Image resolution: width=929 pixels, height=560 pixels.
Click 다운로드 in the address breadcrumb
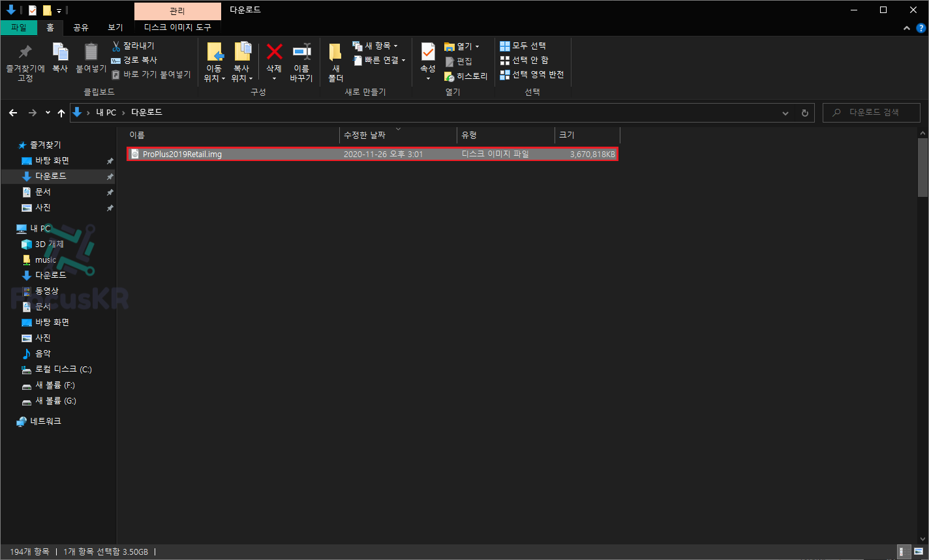click(x=147, y=112)
